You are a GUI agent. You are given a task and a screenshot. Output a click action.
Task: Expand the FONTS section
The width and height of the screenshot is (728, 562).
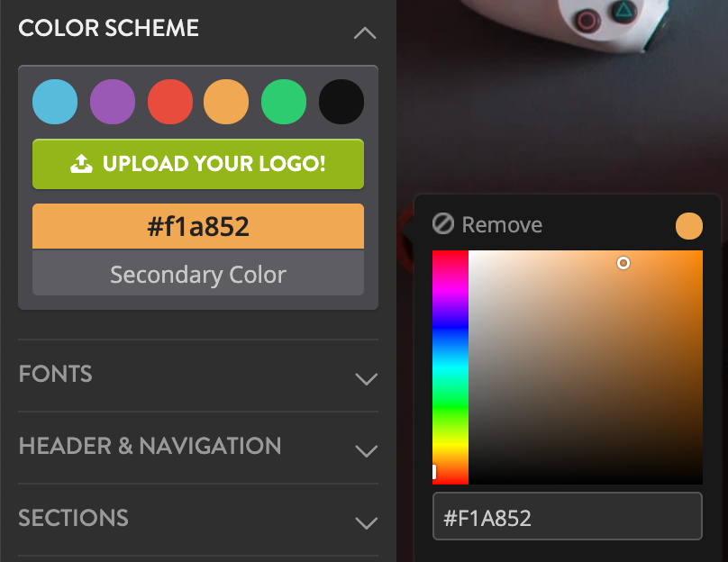click(366, 379)
